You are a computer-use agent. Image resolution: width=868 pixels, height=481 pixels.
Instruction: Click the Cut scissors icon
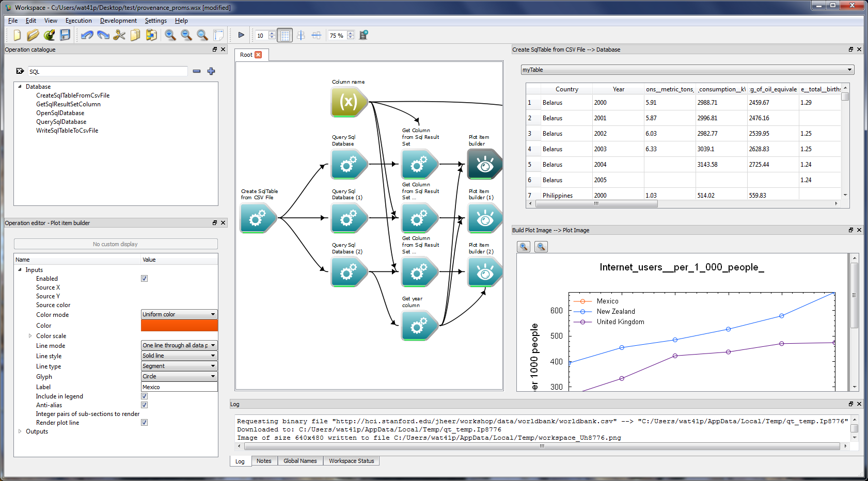(119, 35)
